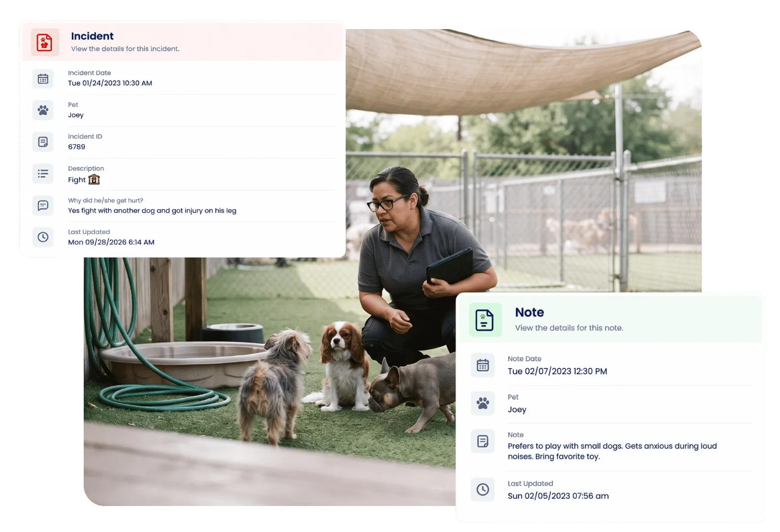The width and height of the screenshot is (780, 532).
Task: Click pet name Joey in Incident card
Action: (76, 115)
